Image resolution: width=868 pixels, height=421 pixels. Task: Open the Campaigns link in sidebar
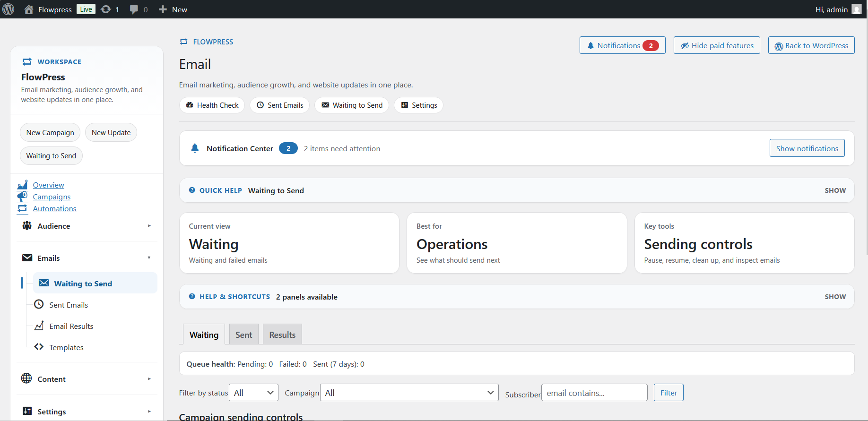coord(52,197)
